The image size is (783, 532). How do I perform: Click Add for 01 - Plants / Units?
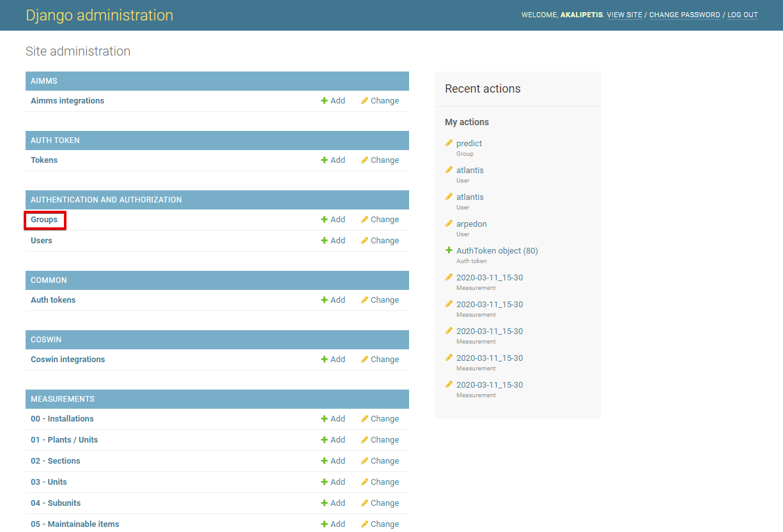tap(333, 440)
